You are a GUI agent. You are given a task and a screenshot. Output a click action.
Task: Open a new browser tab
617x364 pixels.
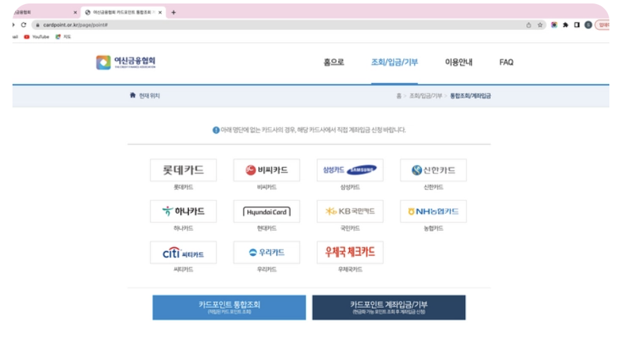point(174,12)
